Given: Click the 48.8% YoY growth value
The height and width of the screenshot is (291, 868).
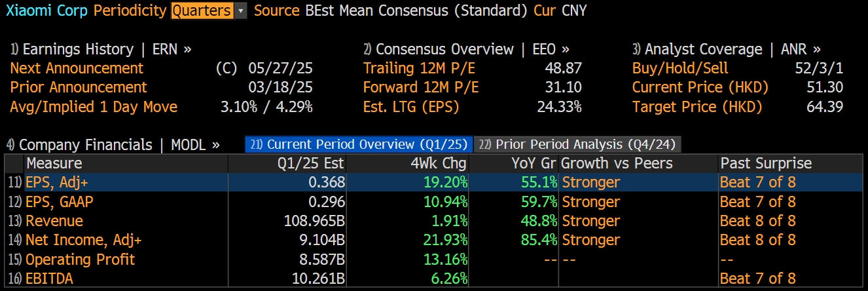Looking at the screenshot, I should pyautogui.click(x=539, y=221).
